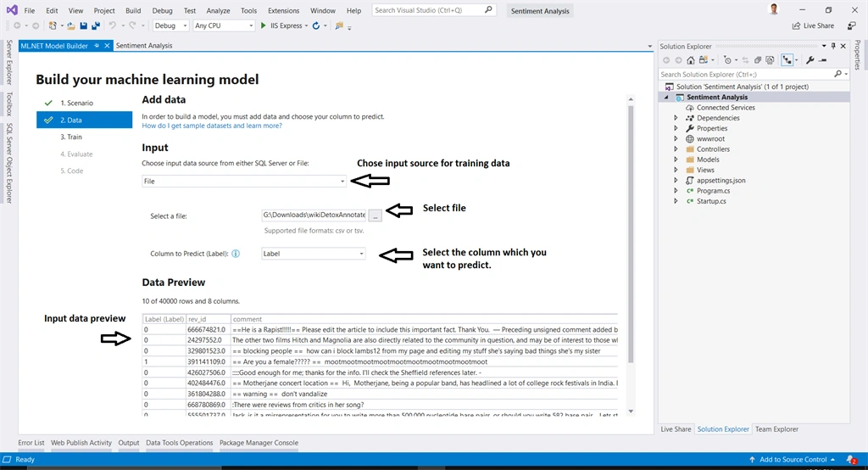Open the Extensions menu

tap(283, 10)
